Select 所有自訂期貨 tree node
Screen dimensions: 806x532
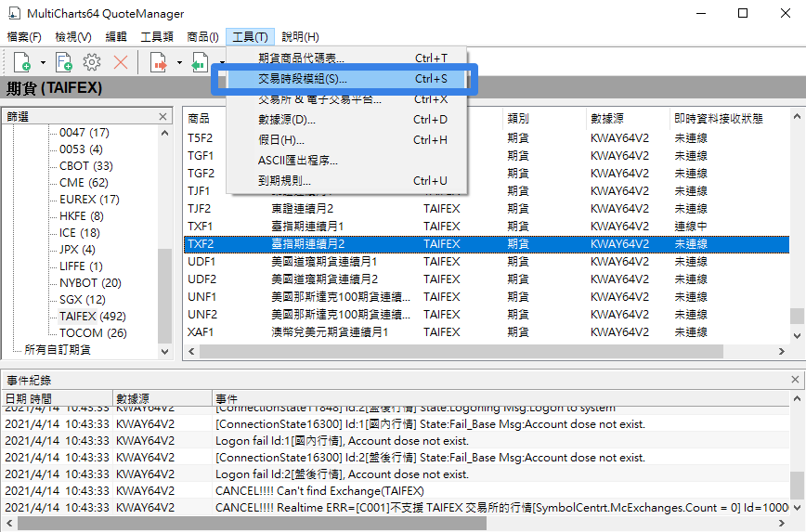coord(57,349)
